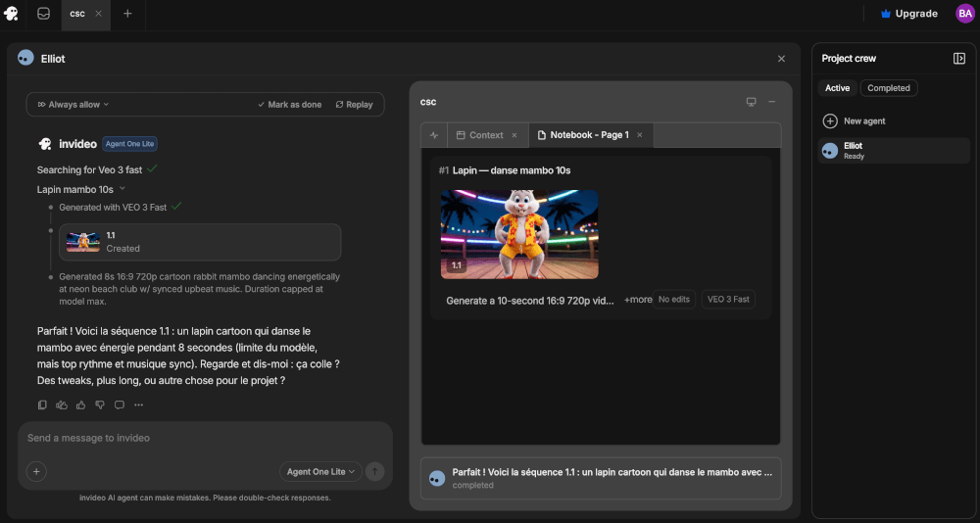
Task: Click the presentation screen icon in csc panel
Action: pyautogui.click(x=752, y=102)
